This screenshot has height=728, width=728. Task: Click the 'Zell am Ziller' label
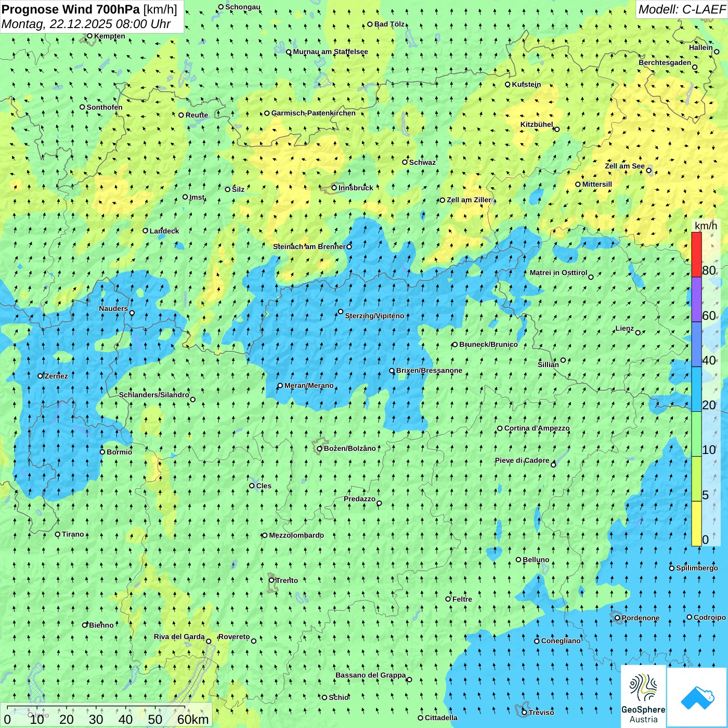469,200
